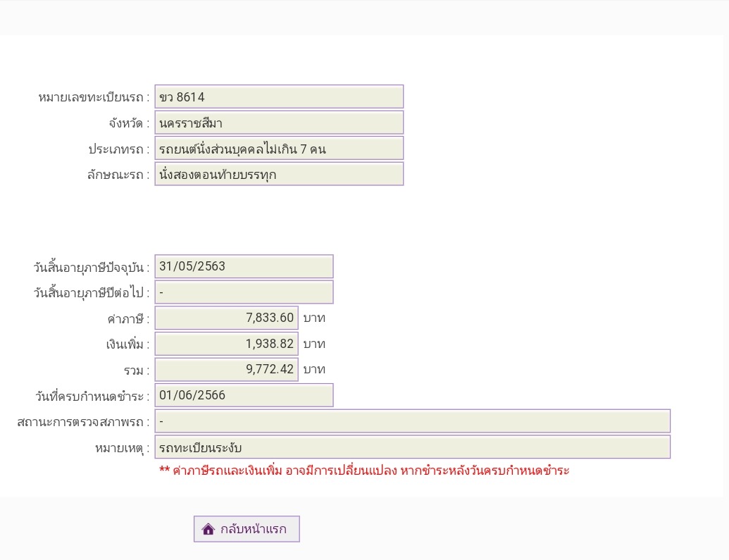Click บาท unit beside รวม total
This screenshot has height=560, width=729.
[314, 369]
